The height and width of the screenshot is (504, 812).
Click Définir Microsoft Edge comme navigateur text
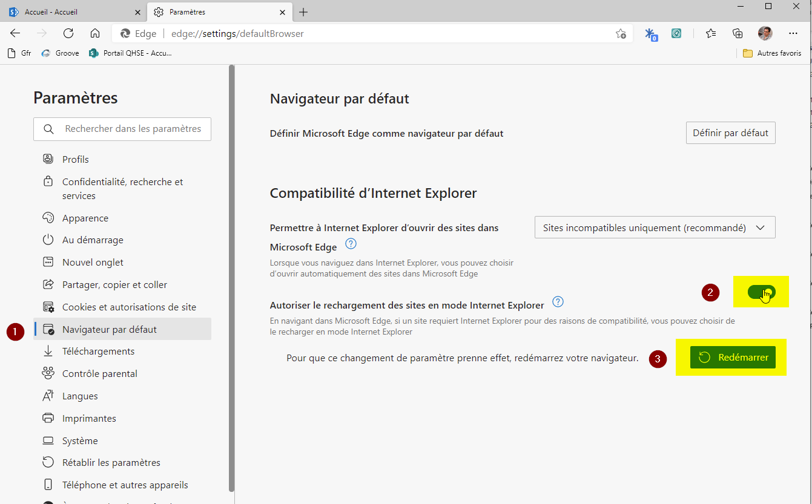point(386,133)
